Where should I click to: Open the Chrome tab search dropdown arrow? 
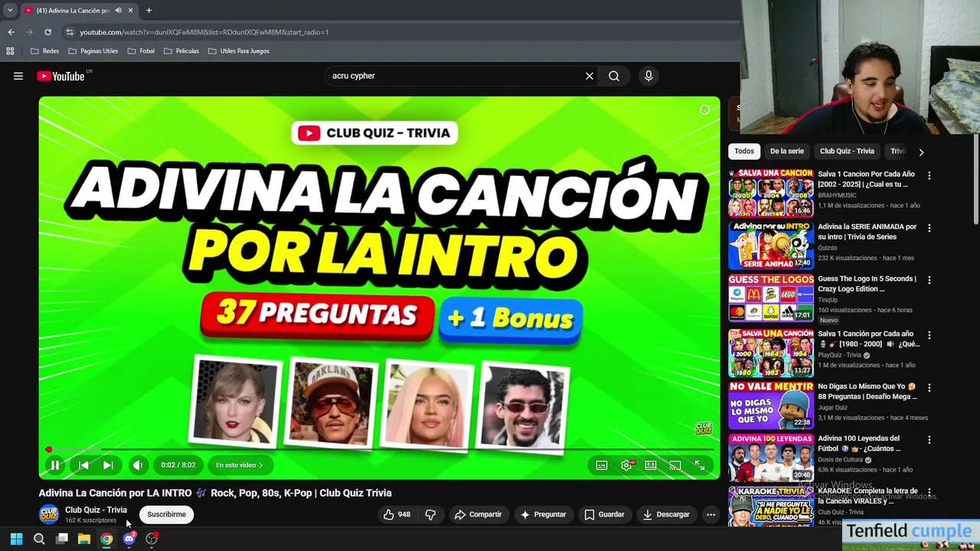click(x=10, y=11)
